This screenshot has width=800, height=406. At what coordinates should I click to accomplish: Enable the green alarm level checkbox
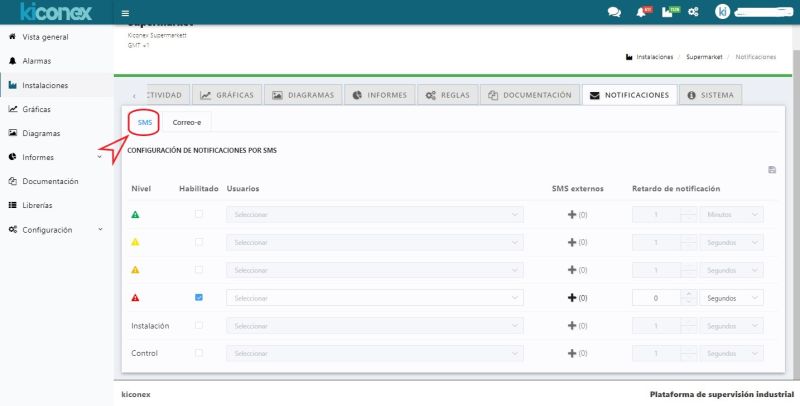click(199, 214)
